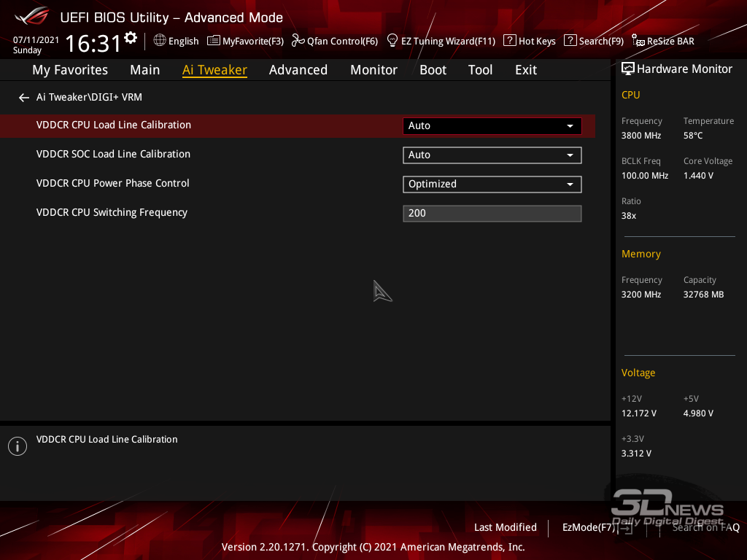The height and width of the screenshot is (560, 747).
Task: Click the Voltage section heading
Action: pos(638,373)
